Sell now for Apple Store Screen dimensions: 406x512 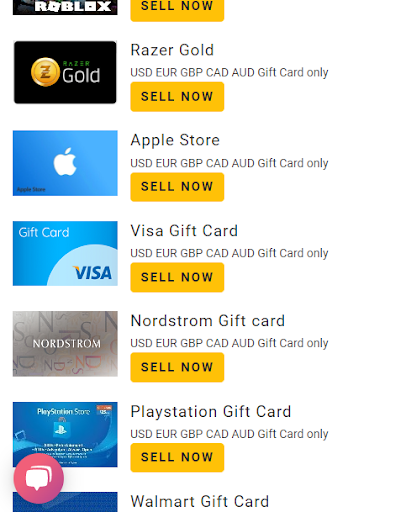pyautogui.click(x=177, y=187)
